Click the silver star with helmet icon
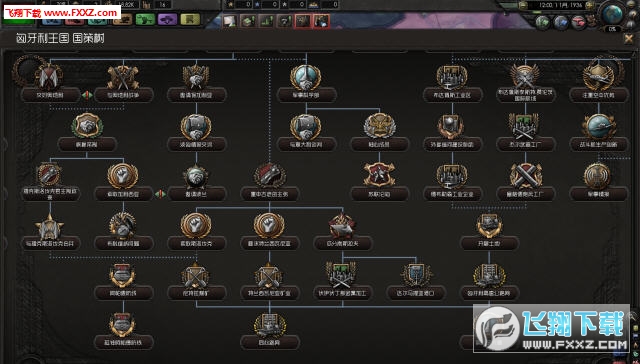The width and height of the screenshot is (640, 364). point(49,226)
